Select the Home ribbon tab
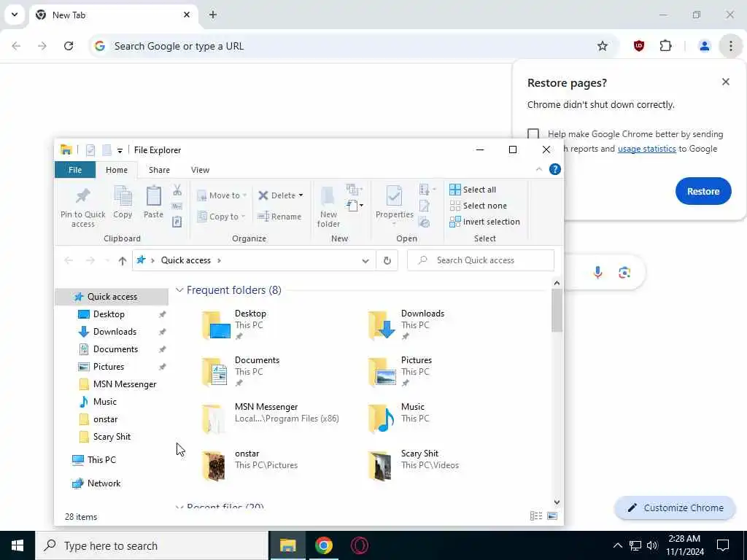The height and width of the screenshot is (560, 747). pyautogui.click(x=117, y=170)
